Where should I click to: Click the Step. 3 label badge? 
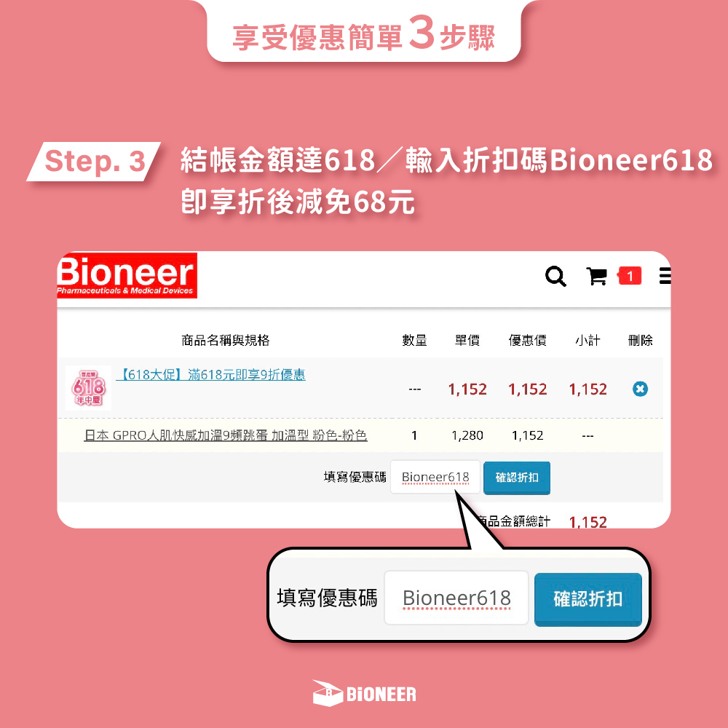point(94,161)
